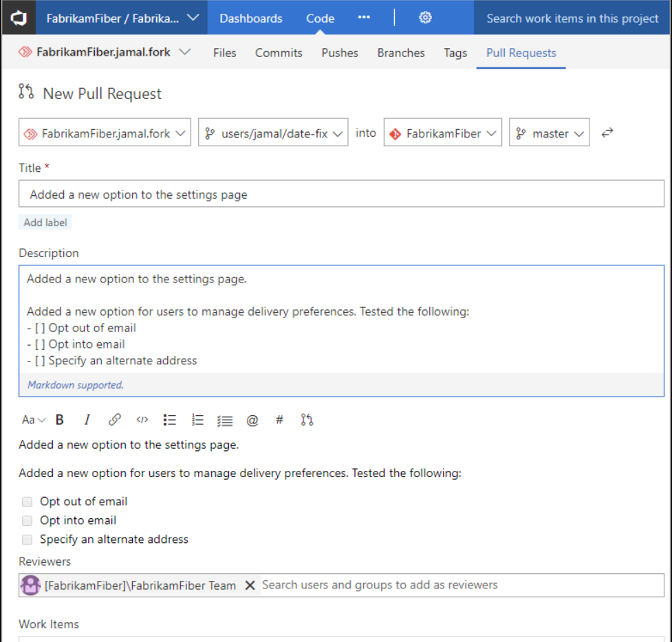Open the source repository FabrikamFiber.jamal.fork dropdown
672x642 pixels.
105,133
